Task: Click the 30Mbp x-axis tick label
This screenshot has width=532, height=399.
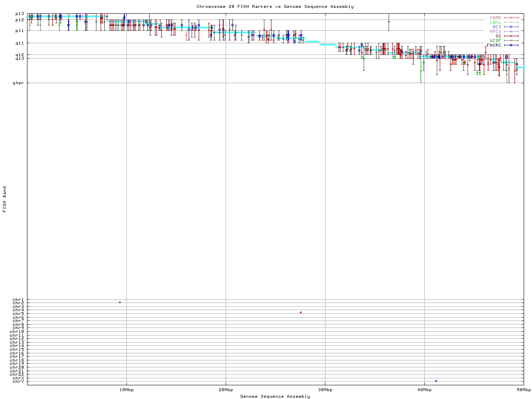Action: [325, 390]
